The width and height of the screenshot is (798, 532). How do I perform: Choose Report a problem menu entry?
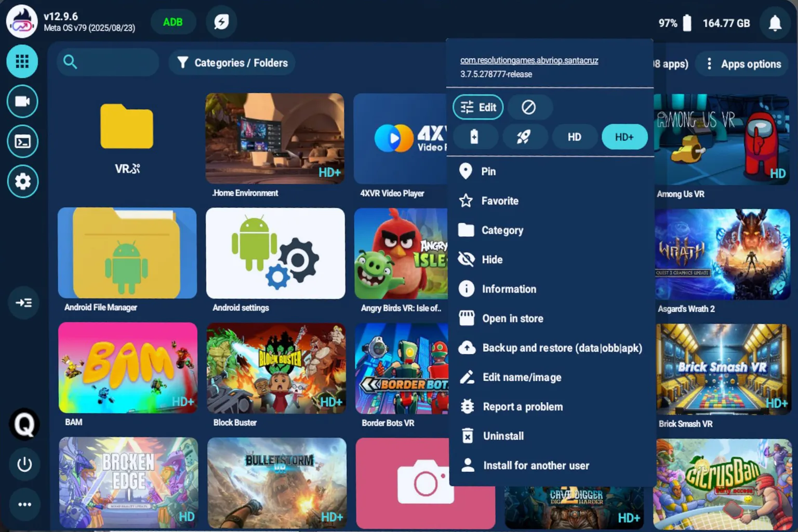tap(551, 407)
